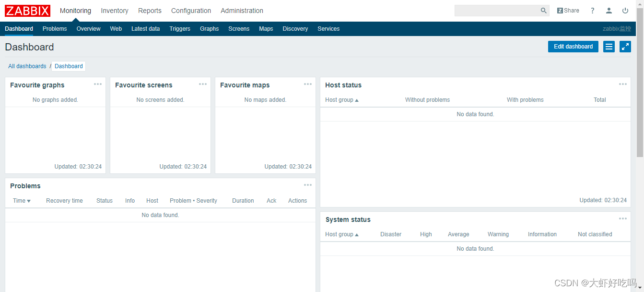Image resolution: width=644 pixels, height=292 pixels.
Task: Open the Latest data submenu
Action: 146,29
